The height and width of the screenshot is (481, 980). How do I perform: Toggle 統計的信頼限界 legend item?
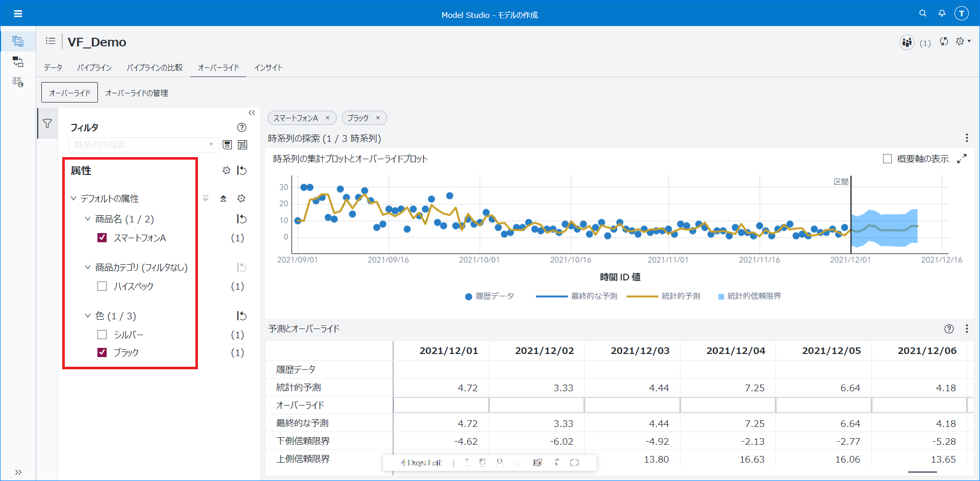[749, 296]
